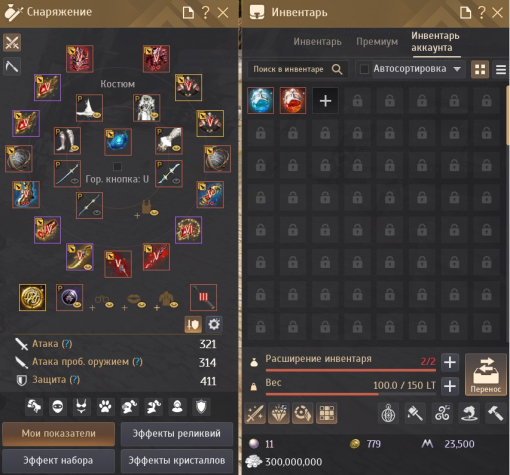
Task: Toggle the checkbox above Гор. кнопка: U
Action: 117,166
